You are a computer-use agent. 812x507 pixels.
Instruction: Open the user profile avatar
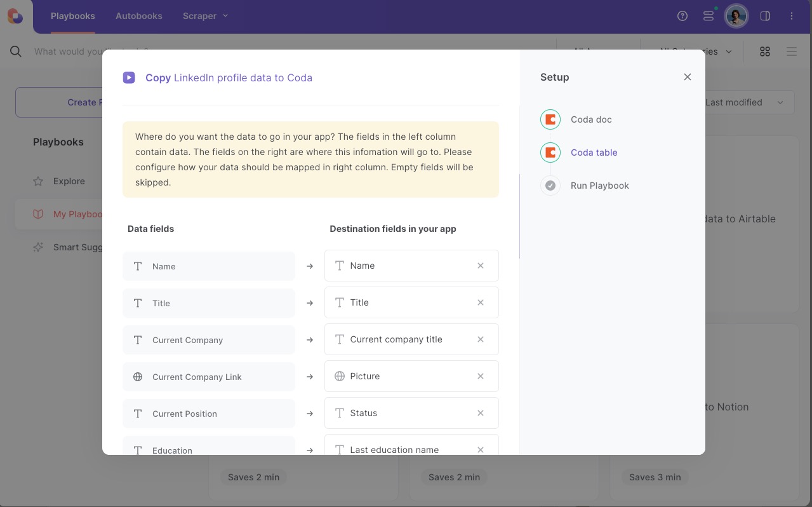[736, 16]
